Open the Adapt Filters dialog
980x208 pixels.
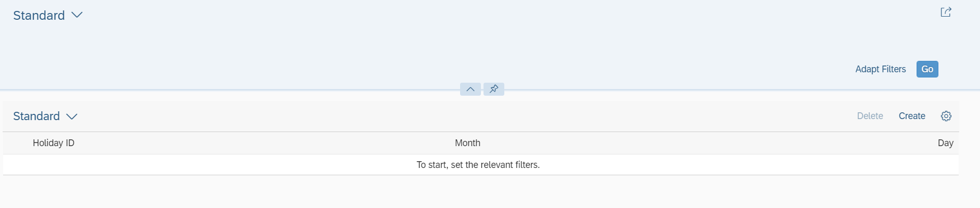tap(880, 69)
